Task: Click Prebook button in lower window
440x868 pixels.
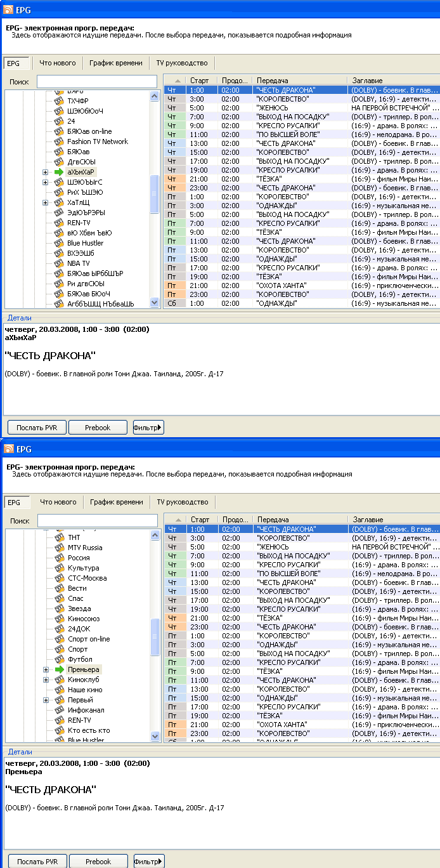Action: (x=98, y=862)
